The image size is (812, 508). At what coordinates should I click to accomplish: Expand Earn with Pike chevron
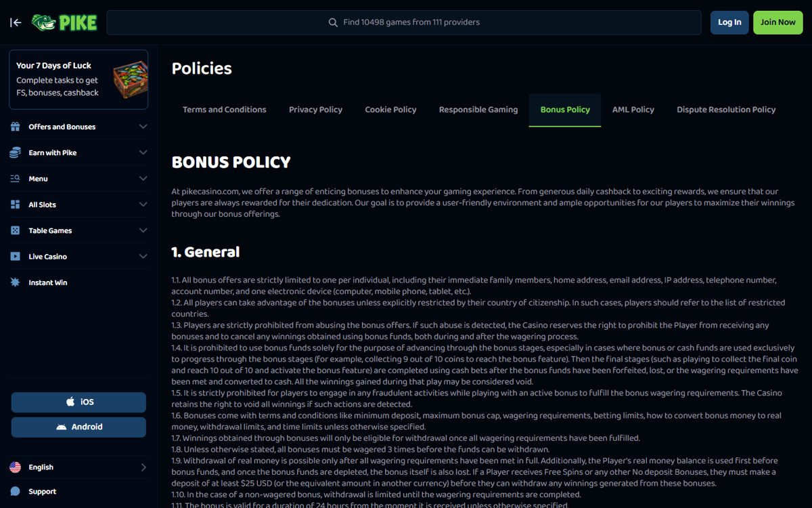coord(143,153)
